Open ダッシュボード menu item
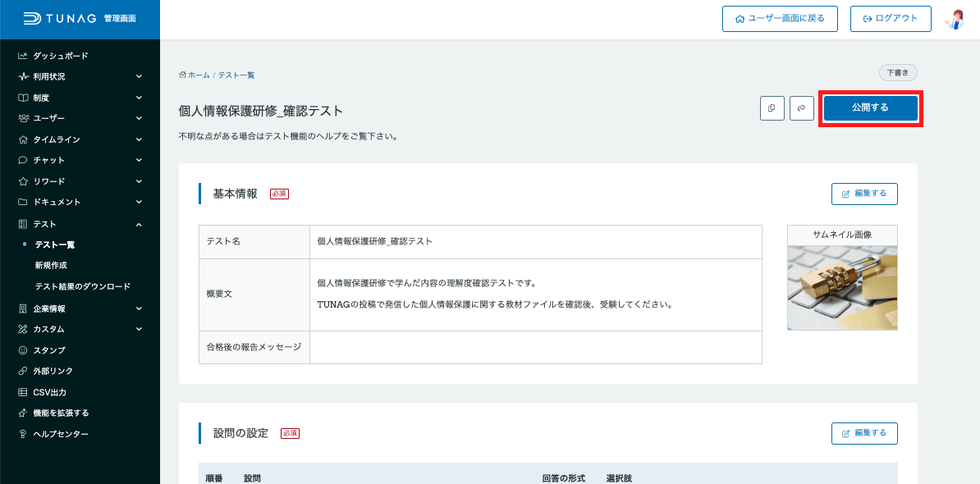The width and height of the screenshot is (980, 484). [x=61, y=56]
